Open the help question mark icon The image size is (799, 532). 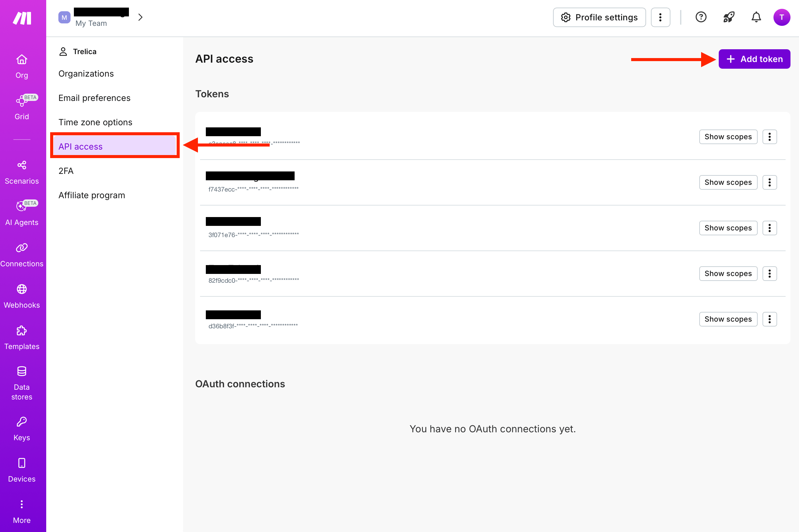[701, 17]
